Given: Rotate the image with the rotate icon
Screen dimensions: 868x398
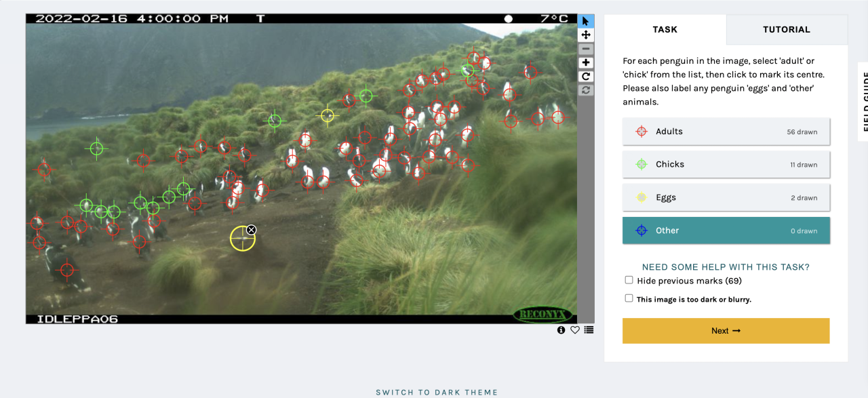Looking at the screenshot, I should pos(586,77).
